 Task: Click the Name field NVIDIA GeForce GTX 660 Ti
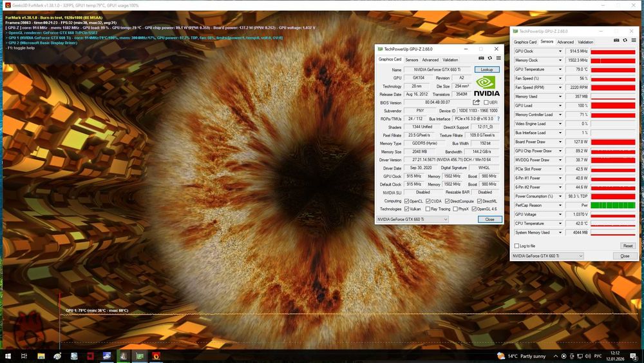click(437, 70)
